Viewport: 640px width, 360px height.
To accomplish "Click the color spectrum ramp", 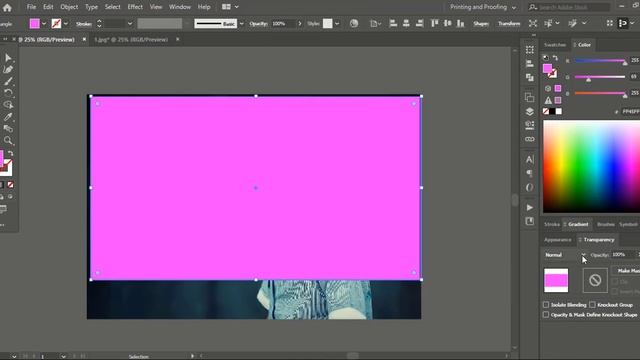I will pyautogui.click(x=591, y=167).
